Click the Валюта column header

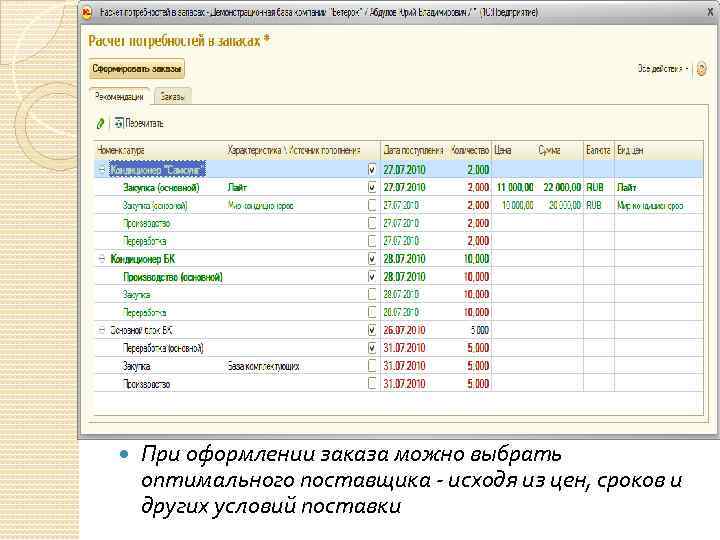point(599,151)
